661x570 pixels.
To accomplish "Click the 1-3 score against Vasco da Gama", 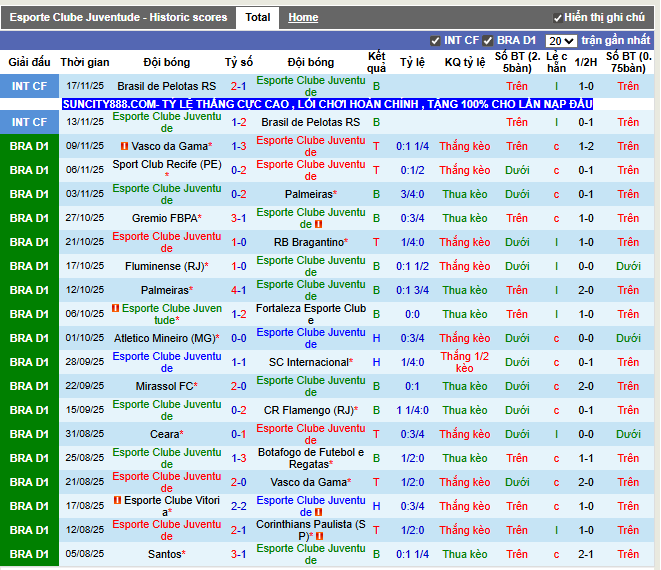I will point(239,146).
